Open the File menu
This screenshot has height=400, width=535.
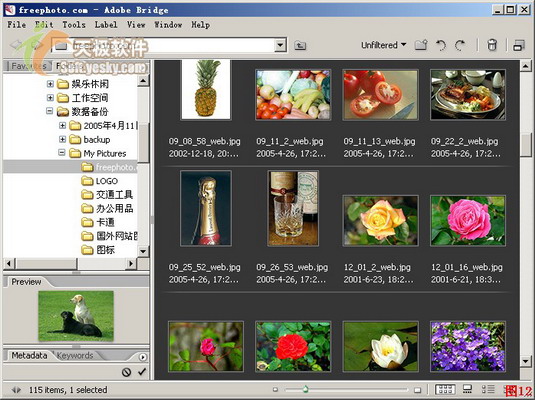pyautogui.click(x=16, y=25)
